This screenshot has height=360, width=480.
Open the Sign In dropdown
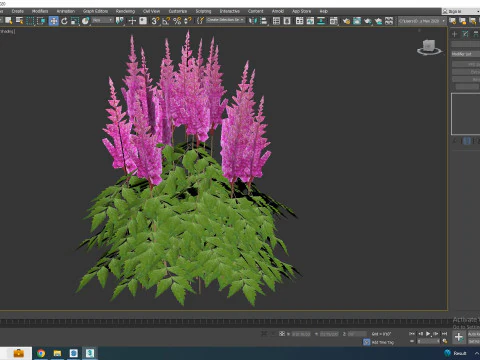pyautogui.click(x=461, y=11)
